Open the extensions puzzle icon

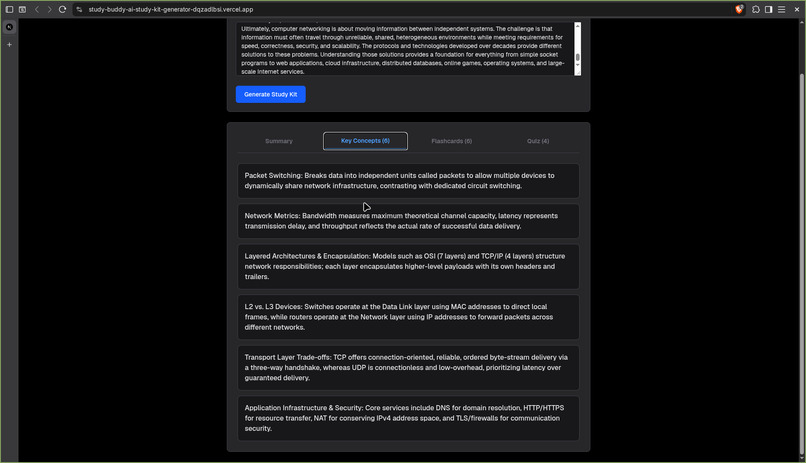coord(756,9)
